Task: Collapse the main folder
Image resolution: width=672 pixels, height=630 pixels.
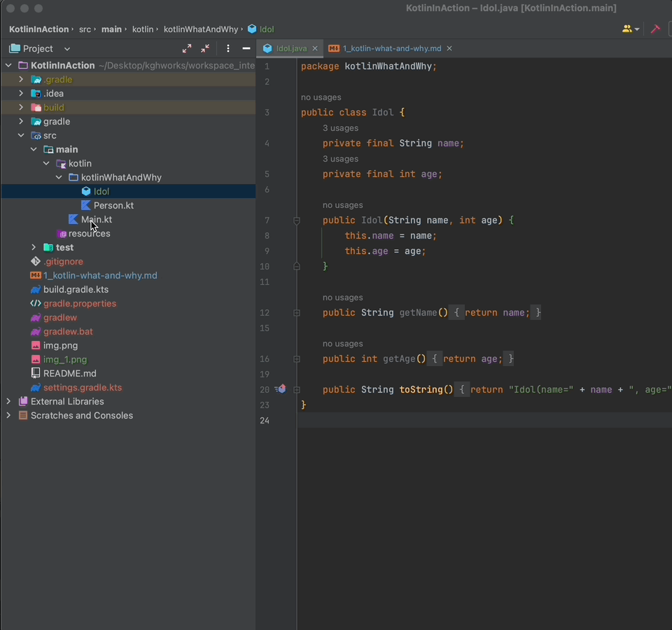Action: tap(34, 149)
